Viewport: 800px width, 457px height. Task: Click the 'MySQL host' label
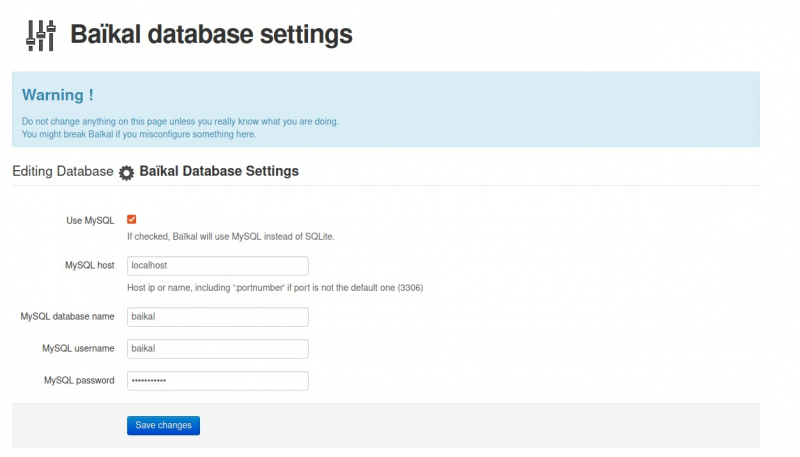(90, 265)
